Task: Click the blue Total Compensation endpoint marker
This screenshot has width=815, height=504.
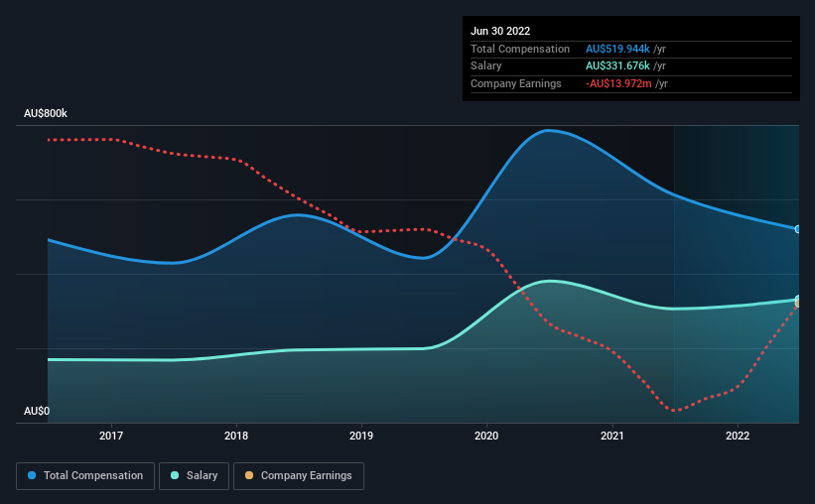Action: coord(798,229)
